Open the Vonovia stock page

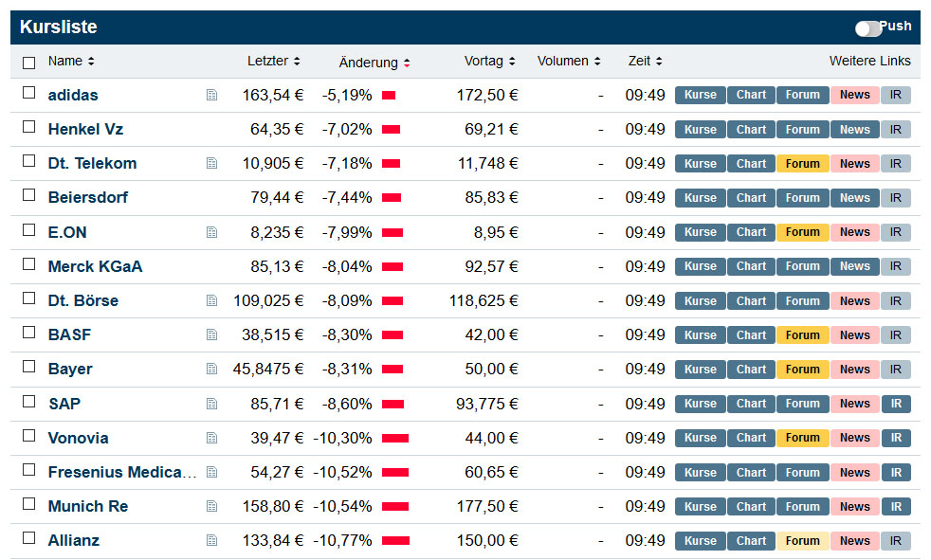[78, 439]
